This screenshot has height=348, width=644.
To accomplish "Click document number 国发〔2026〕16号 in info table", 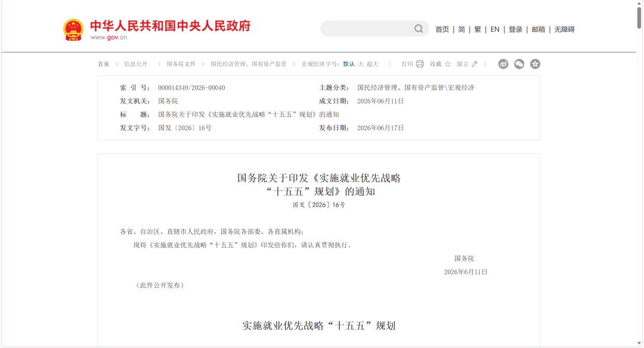I will tap(184, 128).
